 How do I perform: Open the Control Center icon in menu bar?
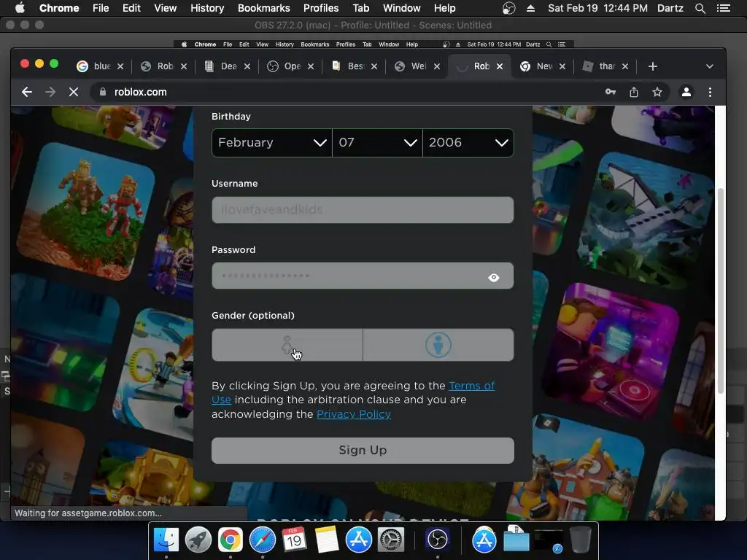[x=724, y=8]
